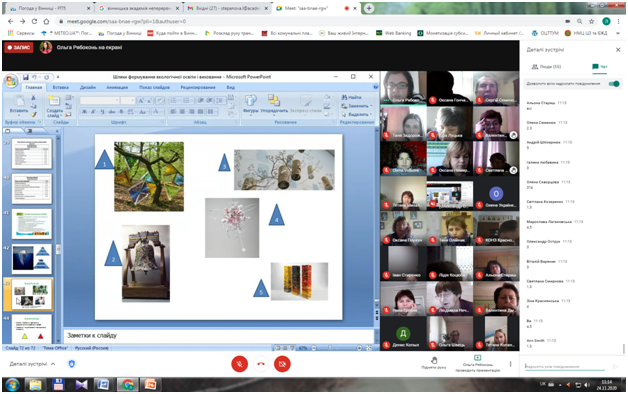
Task: Click Chrome back arrow icon
Action: 10,21
